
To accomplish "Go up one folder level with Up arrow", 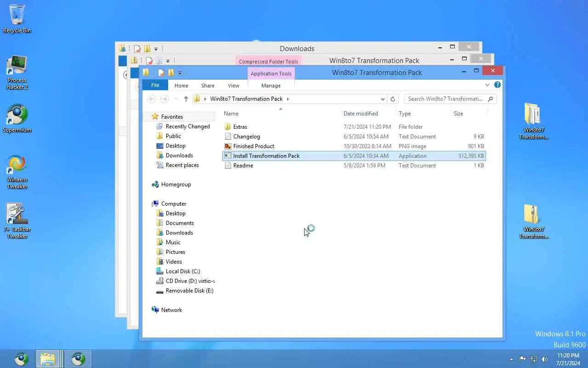I will 186,99.
